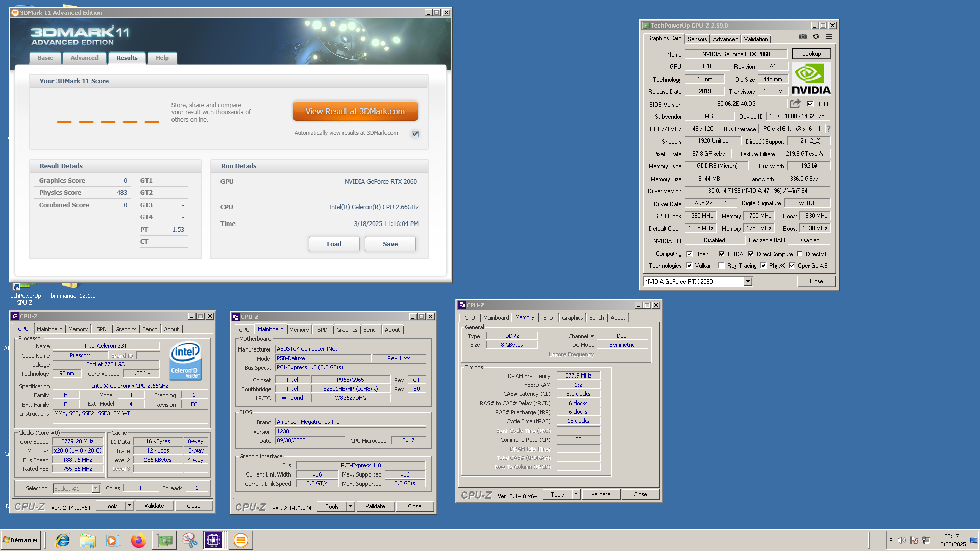
Task: Toggle the OpenGL 4.6 checkbox
Action: (x=792, y=266)
